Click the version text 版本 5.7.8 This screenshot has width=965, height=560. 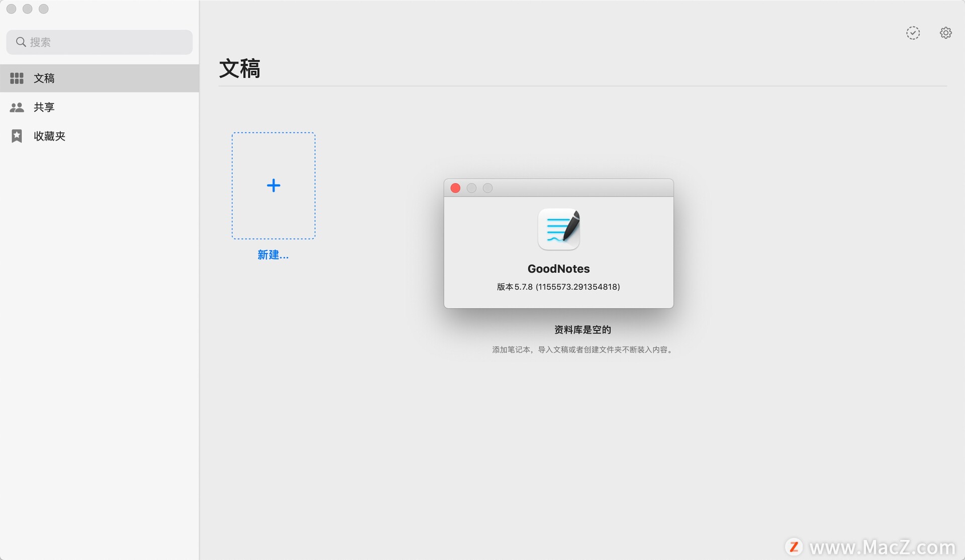558,287
